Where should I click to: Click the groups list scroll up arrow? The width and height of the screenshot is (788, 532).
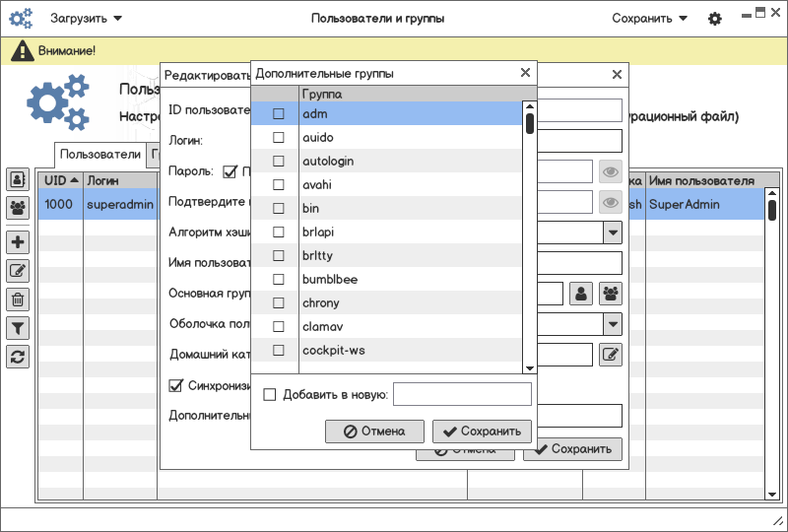(530, 106)
